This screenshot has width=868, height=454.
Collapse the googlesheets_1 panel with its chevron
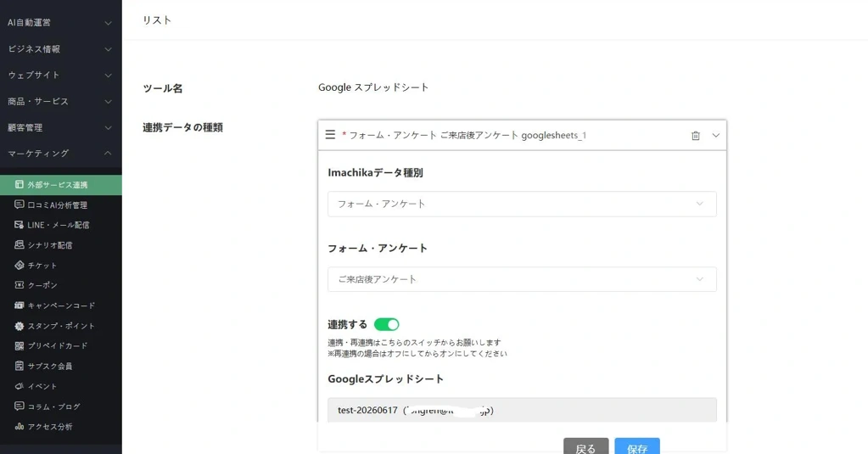716,135
